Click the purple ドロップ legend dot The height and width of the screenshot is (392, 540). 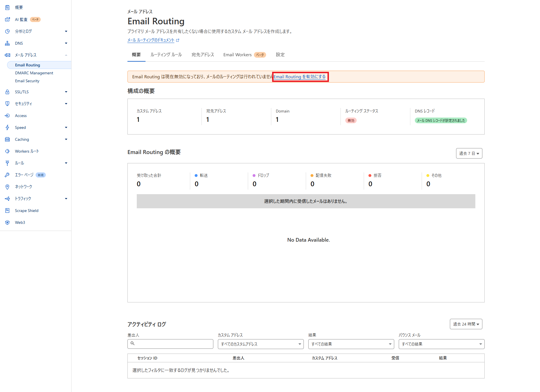point(254,176)
